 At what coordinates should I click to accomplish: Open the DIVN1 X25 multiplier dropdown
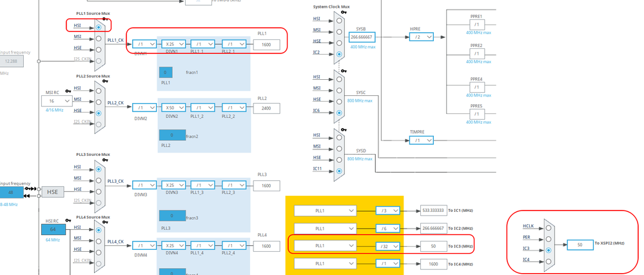(x=173, y=44)
